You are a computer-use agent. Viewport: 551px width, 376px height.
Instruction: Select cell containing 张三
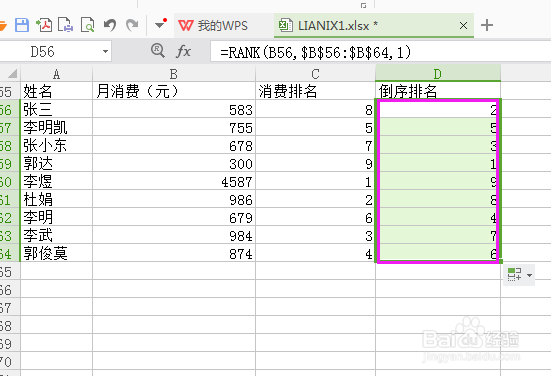pos(57,109)
